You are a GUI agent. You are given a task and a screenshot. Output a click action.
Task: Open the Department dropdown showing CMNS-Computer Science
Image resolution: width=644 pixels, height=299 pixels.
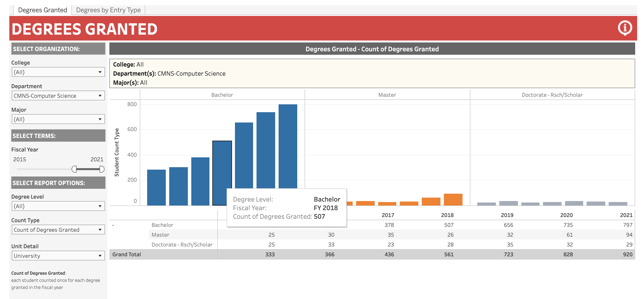(x=58, y=95)
